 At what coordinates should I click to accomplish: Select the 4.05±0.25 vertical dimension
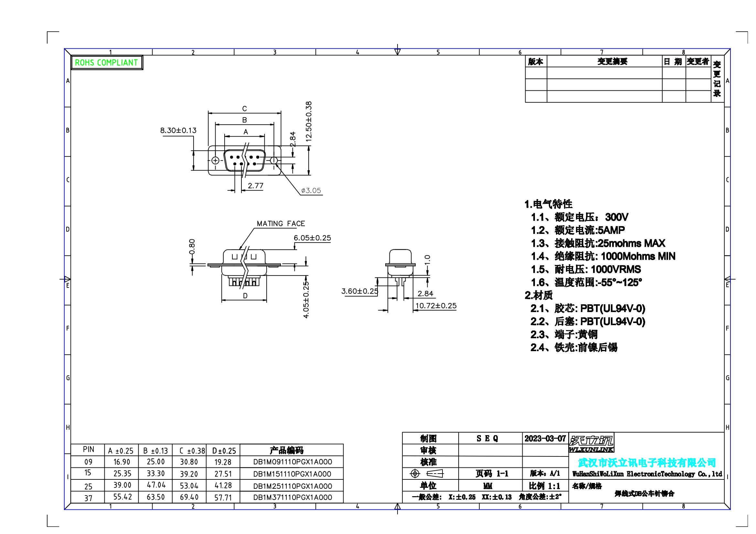(x=306, y=299)
